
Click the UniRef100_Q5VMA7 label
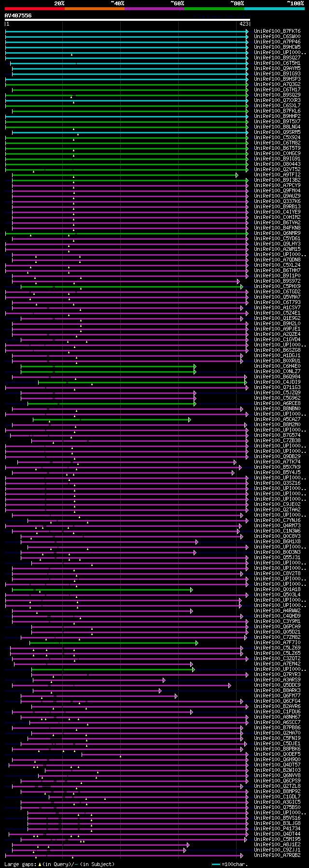coord(277,297)
